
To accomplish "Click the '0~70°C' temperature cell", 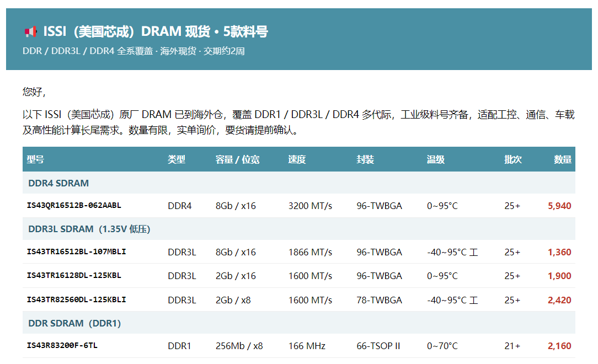I will (442, 346).
